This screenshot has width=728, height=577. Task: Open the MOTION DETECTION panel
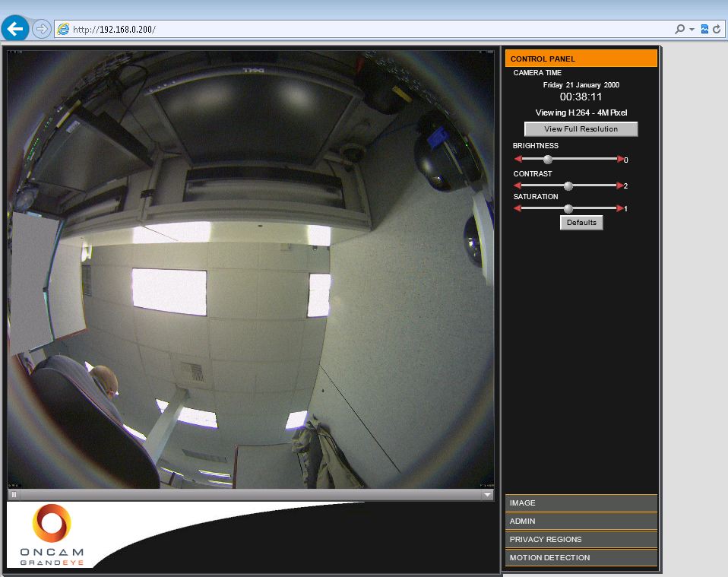click(581, 557)
